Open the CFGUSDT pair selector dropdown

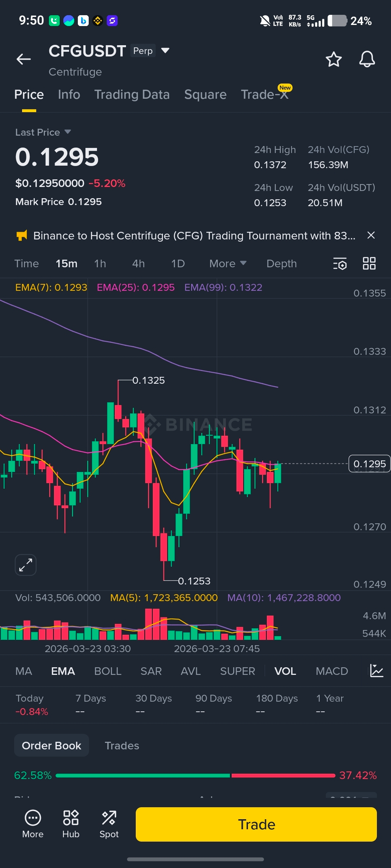point(165,51)
